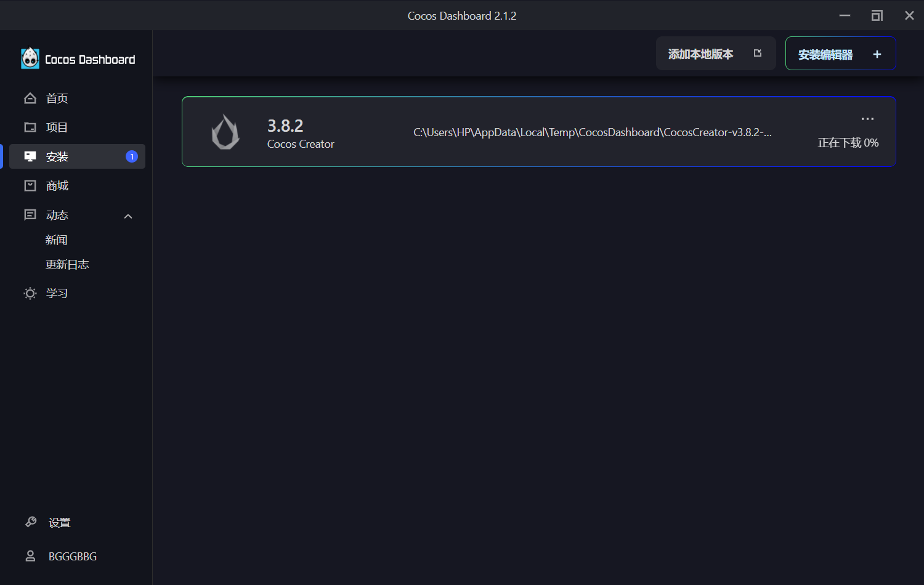Image resolution: width=924 pixels, height=585 pixels.
Task: Click the Cocos Dashboard logo icon
Action: coord(30,58)
